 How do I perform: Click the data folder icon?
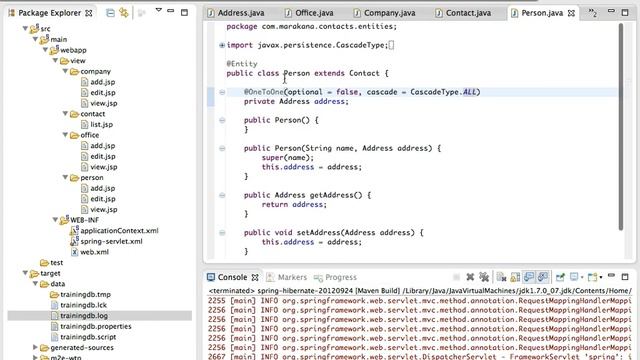[44, 284]
